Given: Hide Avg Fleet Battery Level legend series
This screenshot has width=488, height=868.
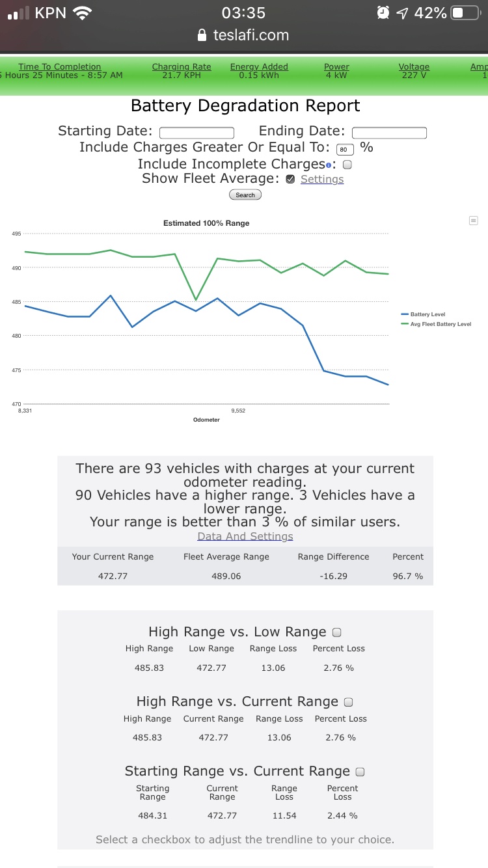Looking at the screenshot, I should (x=440, y=324).
